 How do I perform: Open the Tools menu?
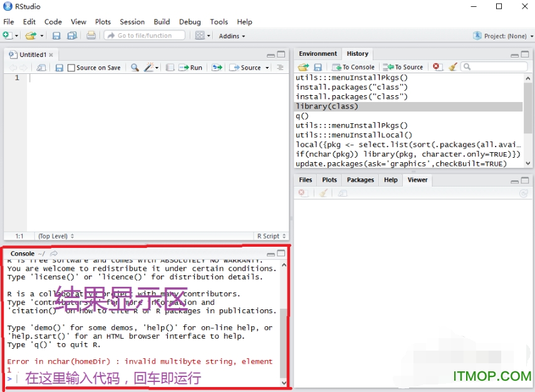pyautogui.click(x=219, y=21)
